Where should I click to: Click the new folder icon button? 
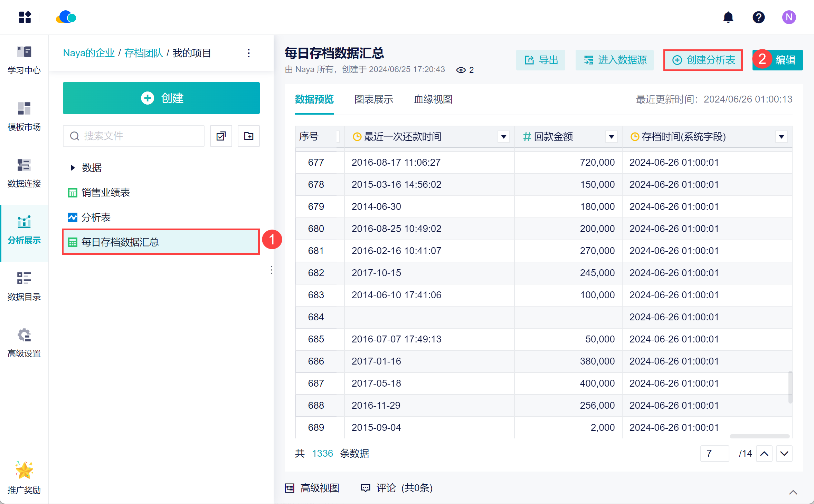click(248, 136)
